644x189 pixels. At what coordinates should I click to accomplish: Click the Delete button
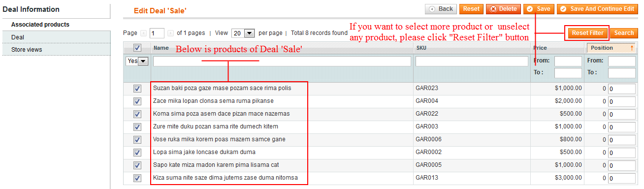pos(503,9)
